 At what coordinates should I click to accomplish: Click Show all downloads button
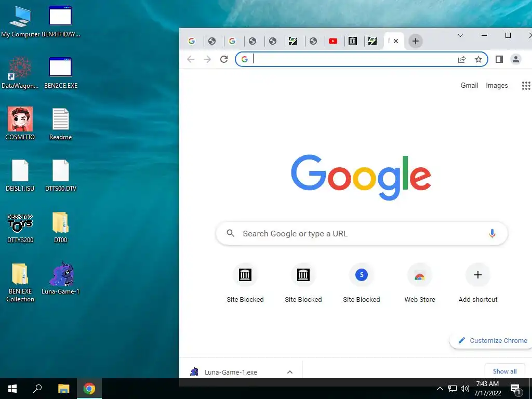click(x=505, y=371)
